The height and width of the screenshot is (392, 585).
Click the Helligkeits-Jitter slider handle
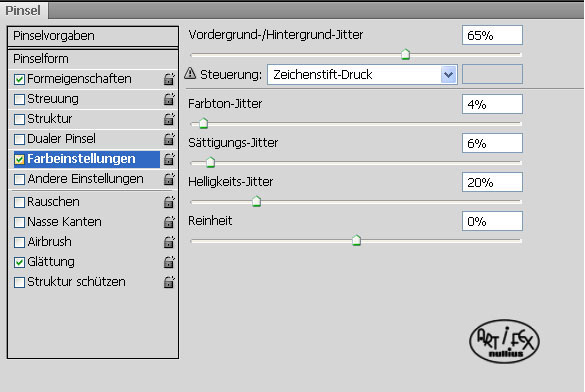[256, 201]
